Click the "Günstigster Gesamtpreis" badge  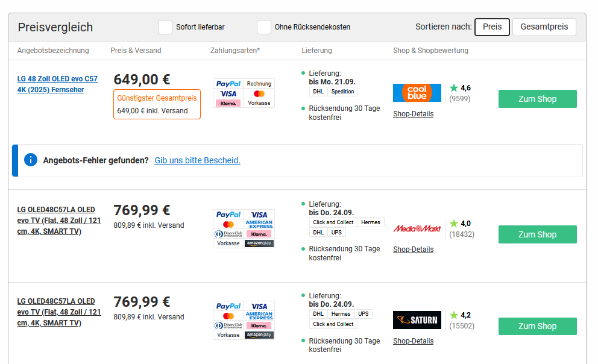click(x=157, y=104)
